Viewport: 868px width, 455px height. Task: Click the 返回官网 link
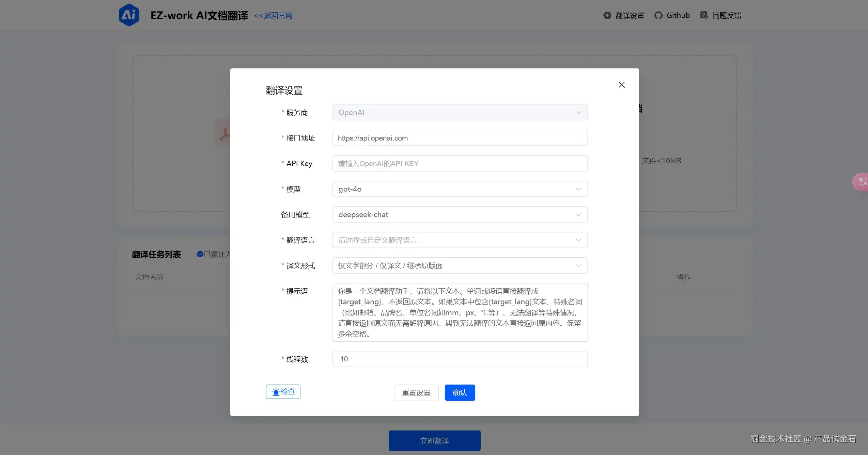(273, 16)
